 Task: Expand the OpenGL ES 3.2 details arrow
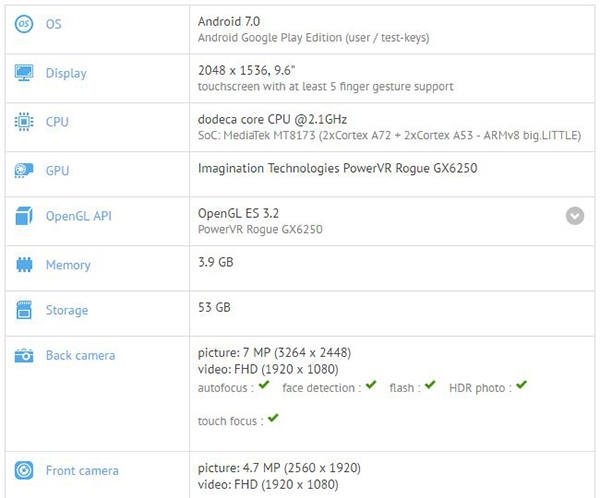tap(575, 215)
